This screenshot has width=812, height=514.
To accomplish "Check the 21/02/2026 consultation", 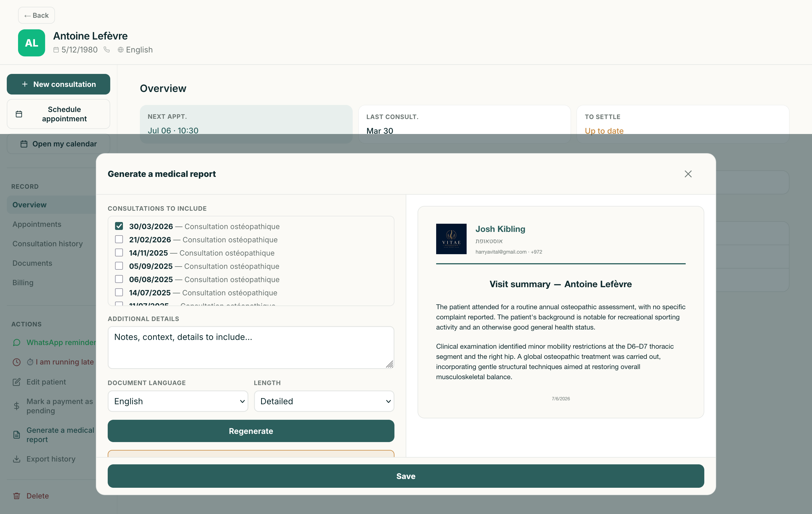I will click(119, 239).
